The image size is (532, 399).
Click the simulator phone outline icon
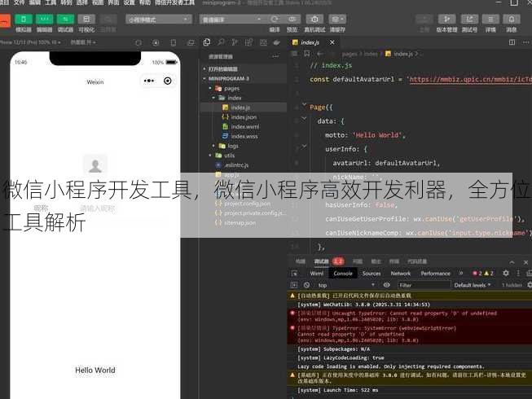(174, 42)
